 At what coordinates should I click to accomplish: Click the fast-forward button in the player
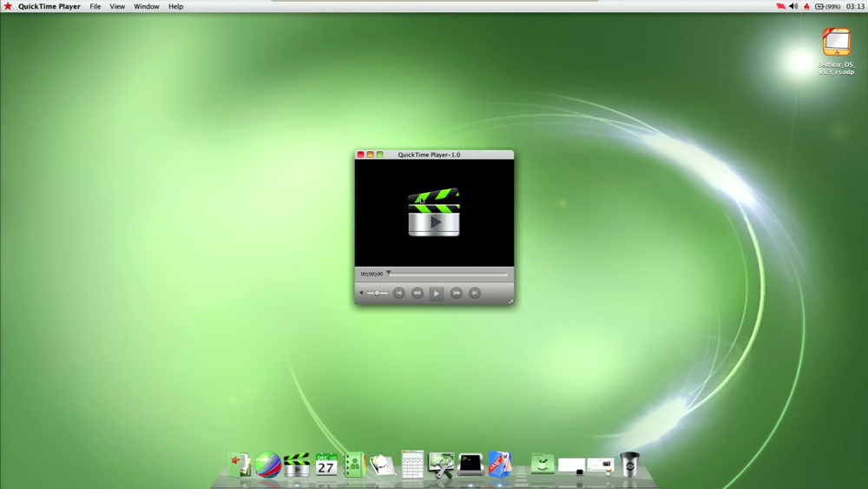[x=456, y=294]
